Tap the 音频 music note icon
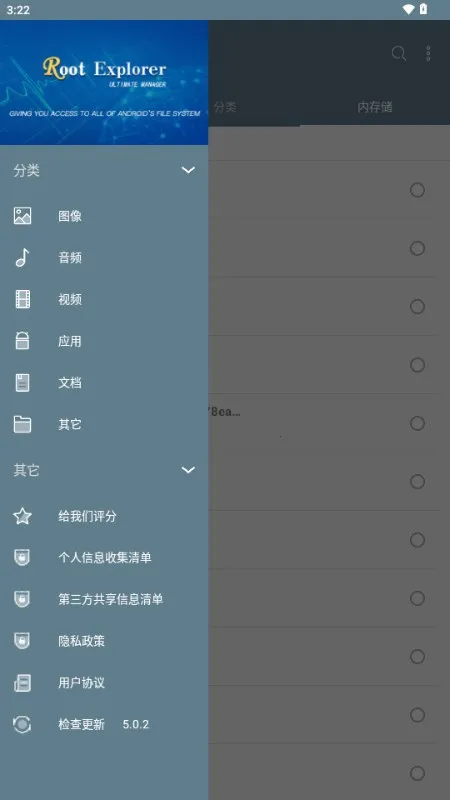This screenshot has height=800, width=450. click(22, 258)
